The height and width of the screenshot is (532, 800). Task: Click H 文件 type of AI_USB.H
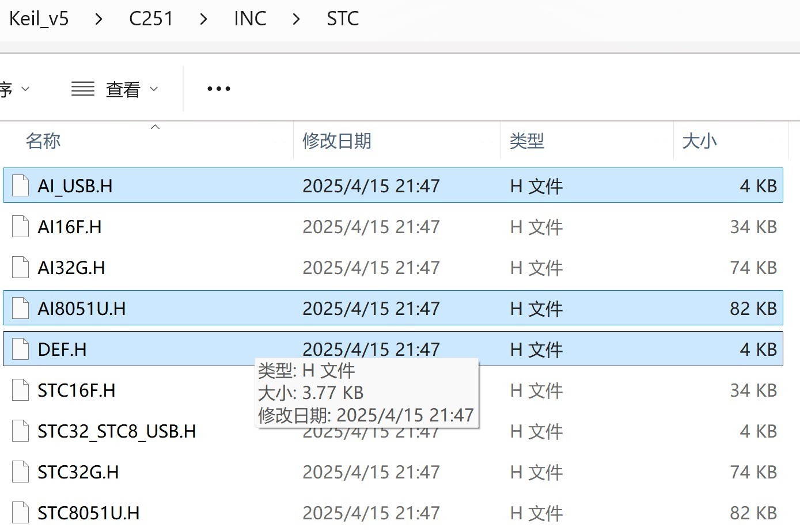pyautogui.click(x=536, y=186)
